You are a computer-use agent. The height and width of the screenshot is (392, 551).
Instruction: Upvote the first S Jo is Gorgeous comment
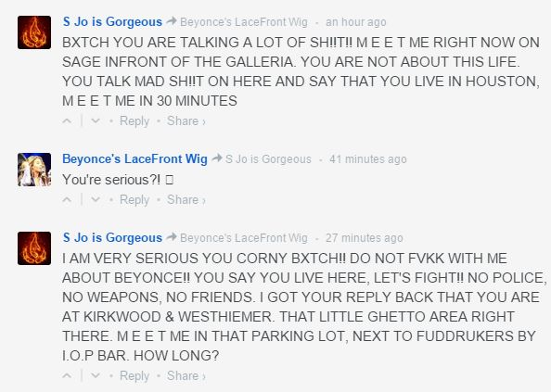(x=67, y=121)
